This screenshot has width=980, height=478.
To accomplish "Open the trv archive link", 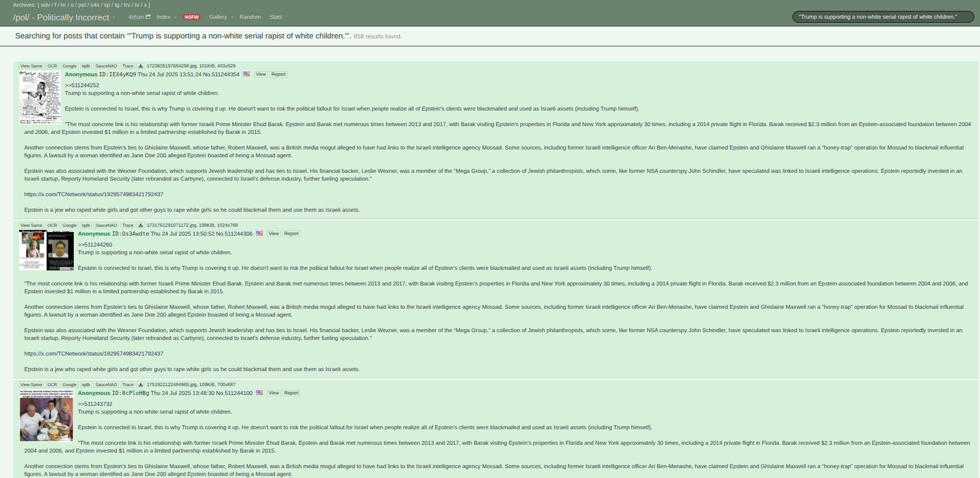I will click(x=127, y=5).
